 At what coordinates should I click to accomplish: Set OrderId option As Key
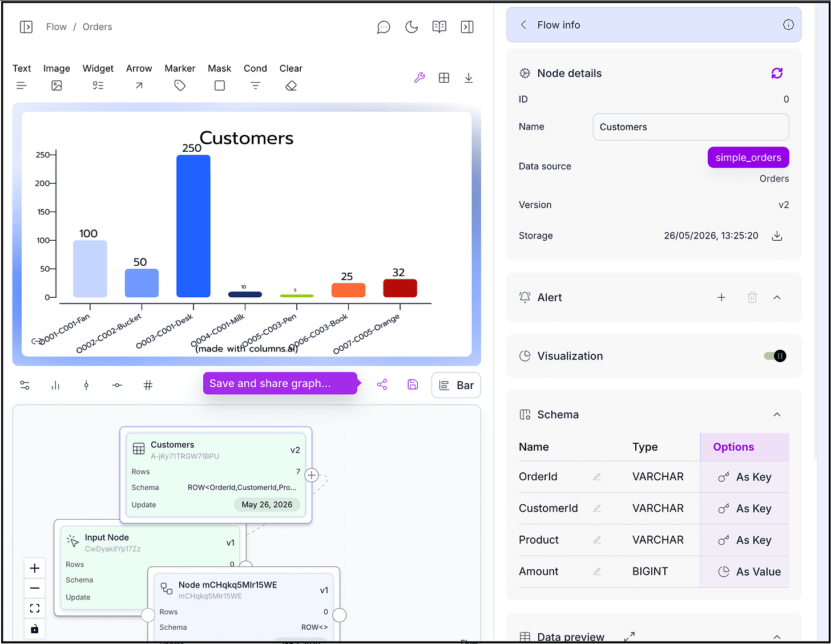pyautogui.click(x=745, y=477)
